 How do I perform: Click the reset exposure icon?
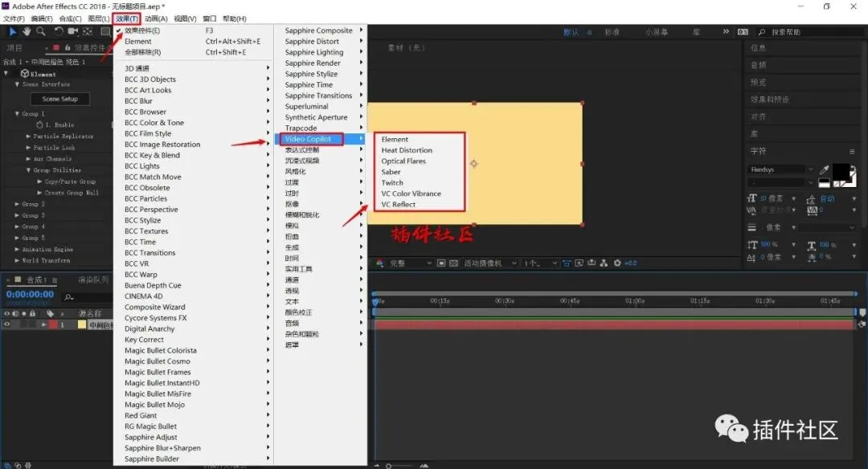pos(617,263)
